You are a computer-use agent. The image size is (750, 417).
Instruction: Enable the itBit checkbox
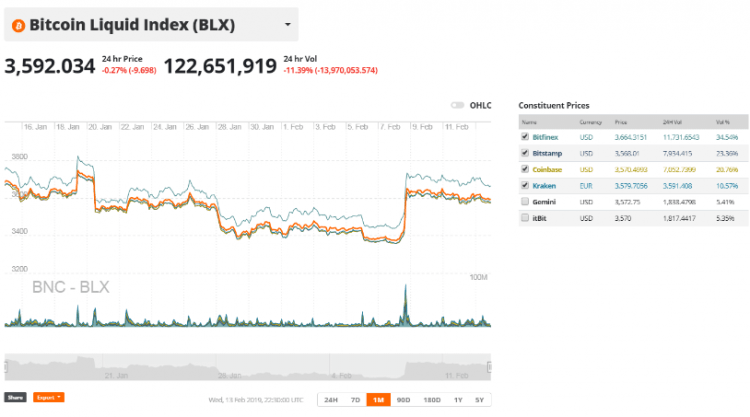click(525, 218)
